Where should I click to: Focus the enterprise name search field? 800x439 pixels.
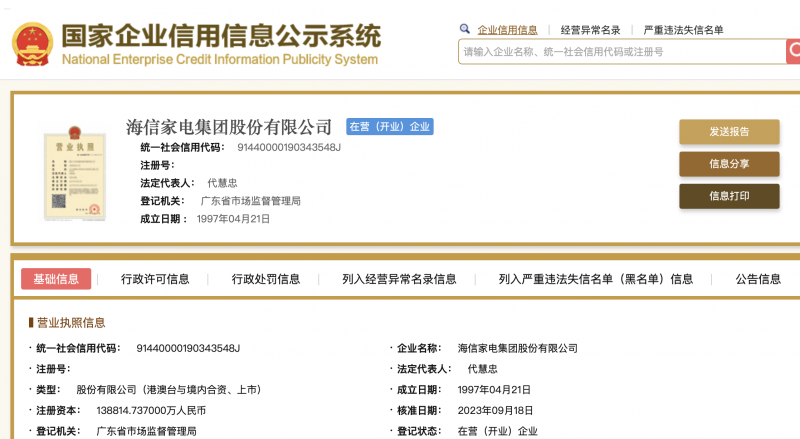click(x=622, y=52)
